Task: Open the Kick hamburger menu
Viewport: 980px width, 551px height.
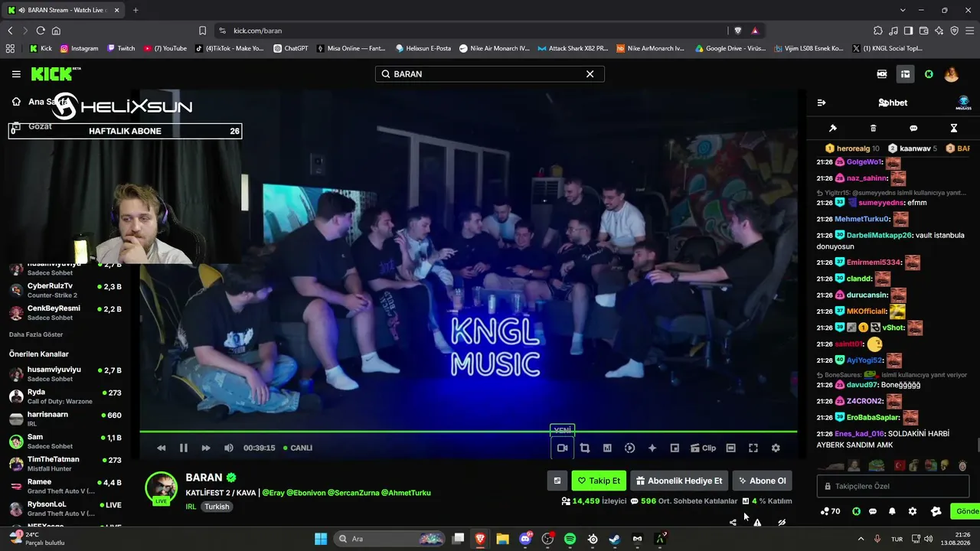Action: pos(16,74)
